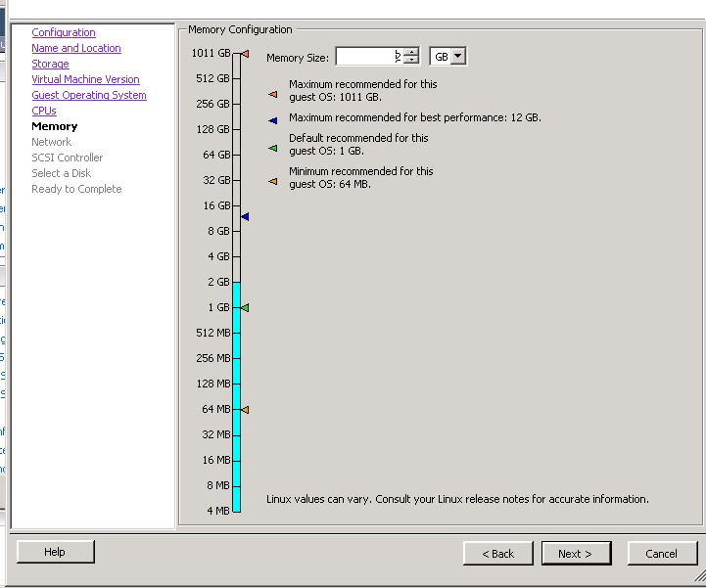
Task: Click the blue triangle legend icon for best performance
Action: tap(272, 119)
